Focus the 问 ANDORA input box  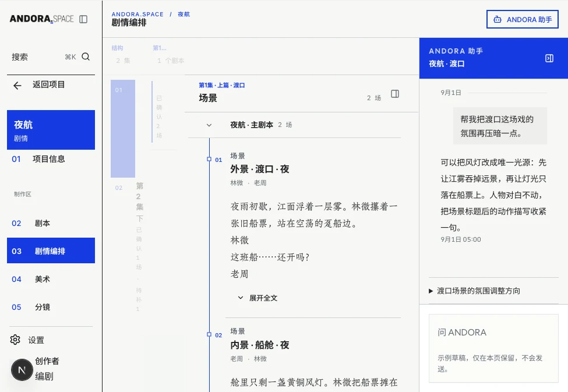[493, 348]
